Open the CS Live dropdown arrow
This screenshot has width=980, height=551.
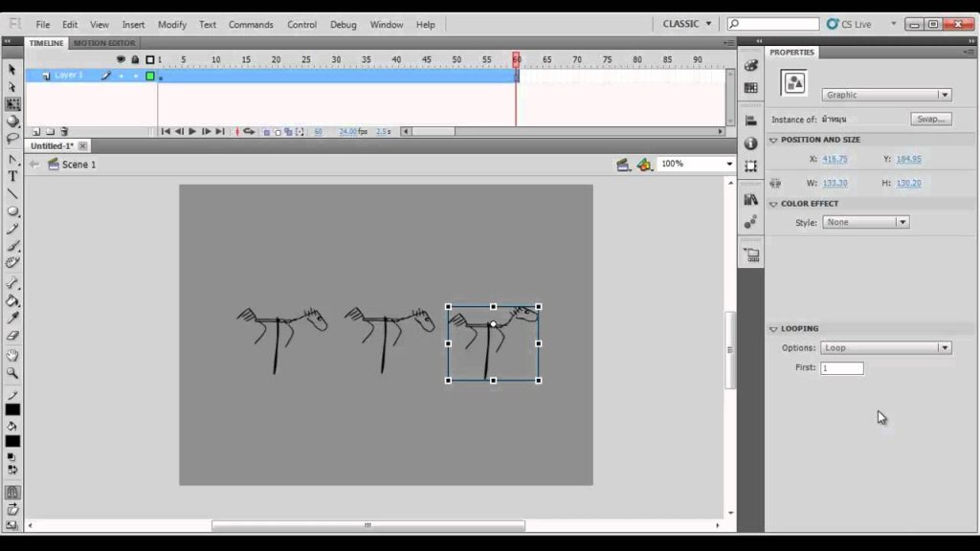pyautogui.click(x=893, y=24)
